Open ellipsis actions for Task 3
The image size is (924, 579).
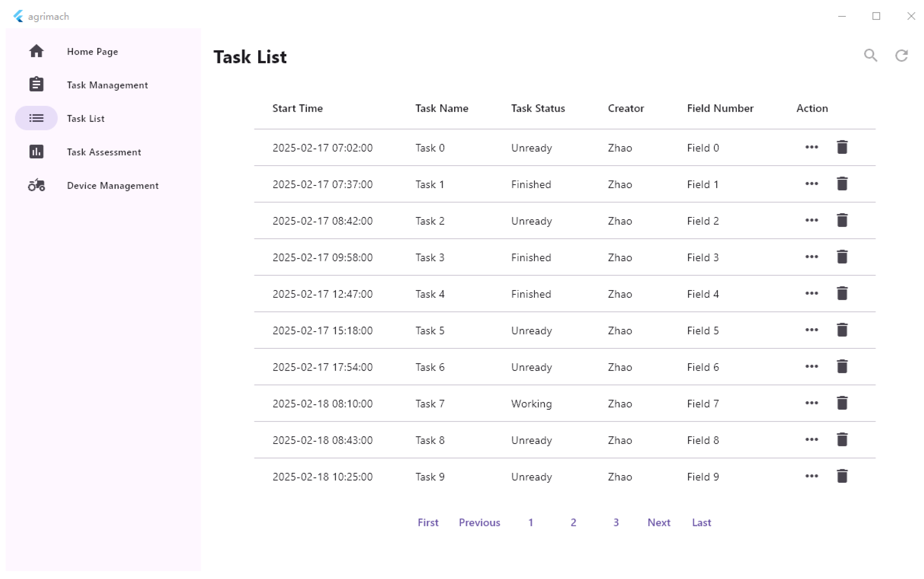coord(811,257)
